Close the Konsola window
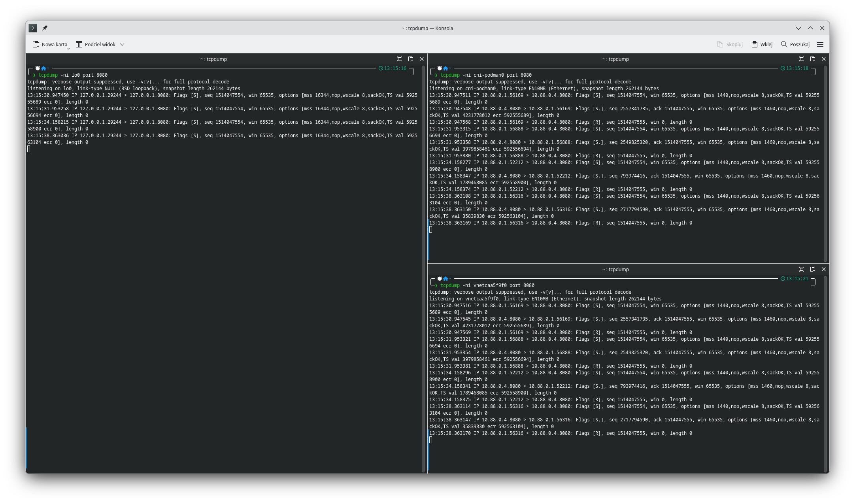The height and width of the screenshot is (504, 855). pyautogui.click(x=822, y=28)
